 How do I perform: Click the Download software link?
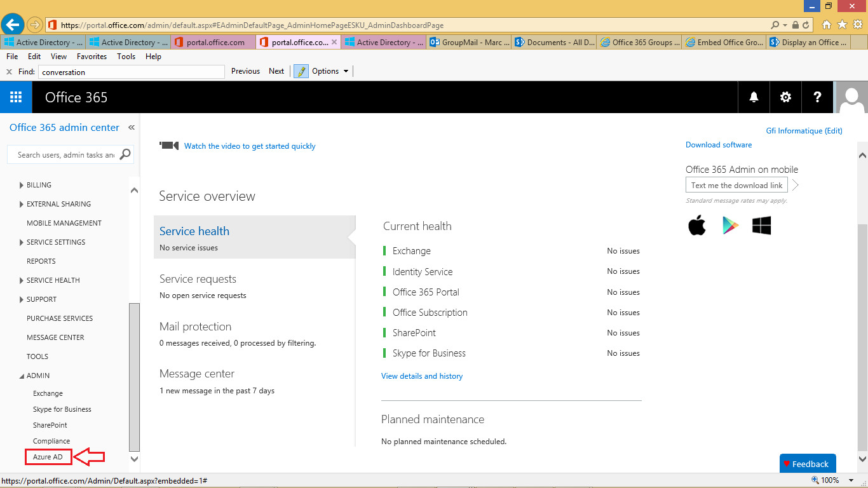point(719,145)
